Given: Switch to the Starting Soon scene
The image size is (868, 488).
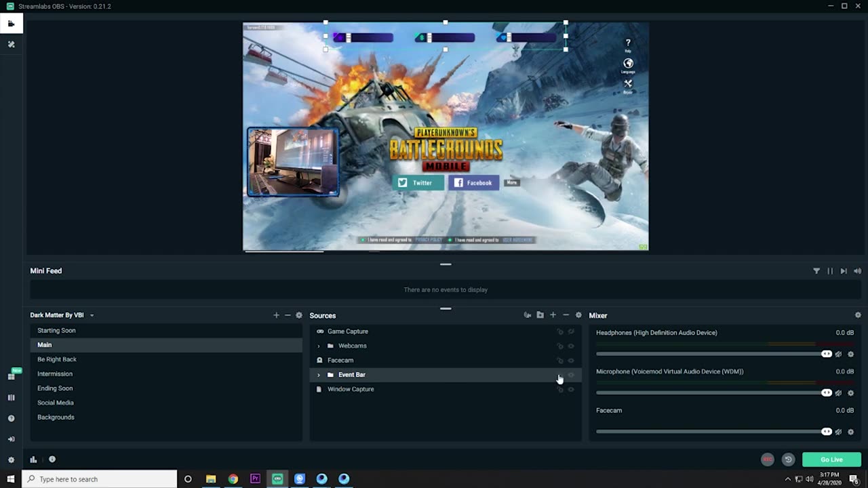Looking at the screenshot, I should (x=166, y=331).
